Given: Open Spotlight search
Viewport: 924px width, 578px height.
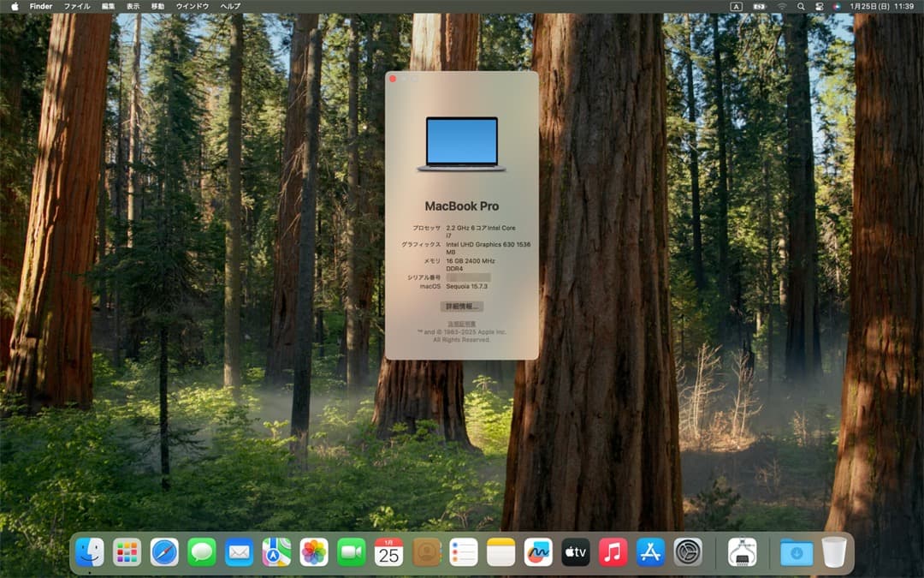Looking at the screenshot, I should click(x=801, y=6).
